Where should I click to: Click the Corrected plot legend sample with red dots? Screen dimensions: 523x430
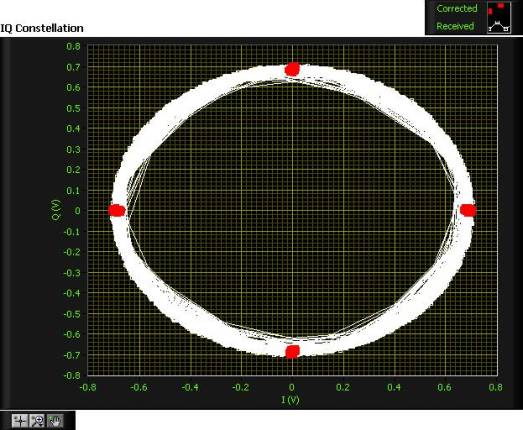(499, 9)
